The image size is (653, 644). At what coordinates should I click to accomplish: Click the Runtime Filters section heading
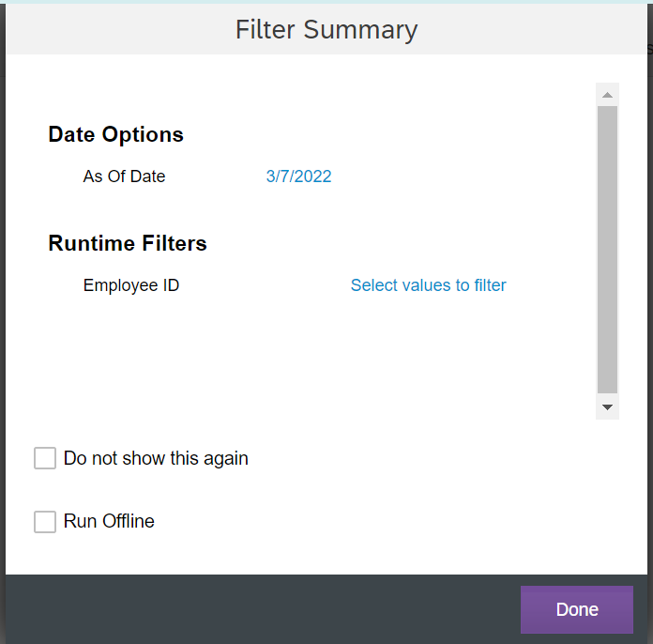pos(128,243)
